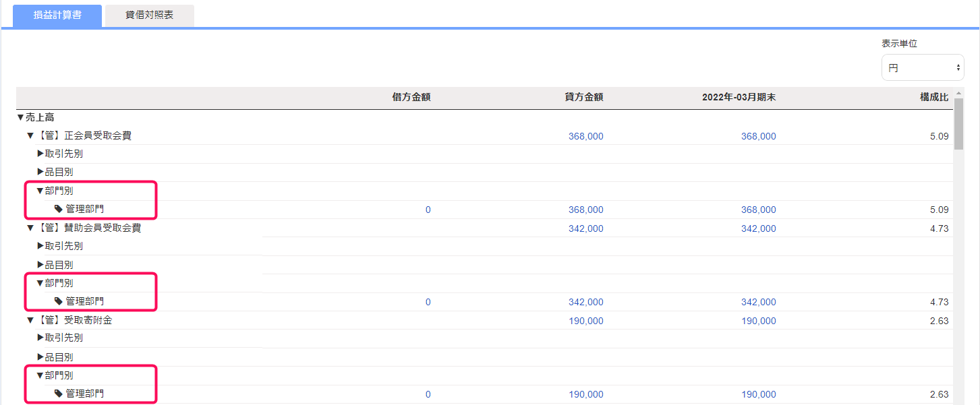Open period-end 190,000 in 管理部門 row
This screenshot has height=405, width=980.
(x=759, y=394)
